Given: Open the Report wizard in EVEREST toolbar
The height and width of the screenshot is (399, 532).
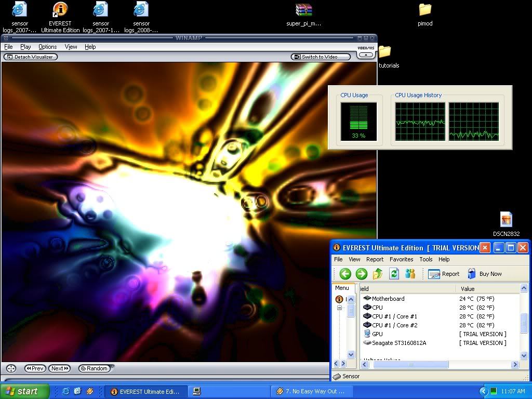Looking at the screenshot, I should 444,274.
